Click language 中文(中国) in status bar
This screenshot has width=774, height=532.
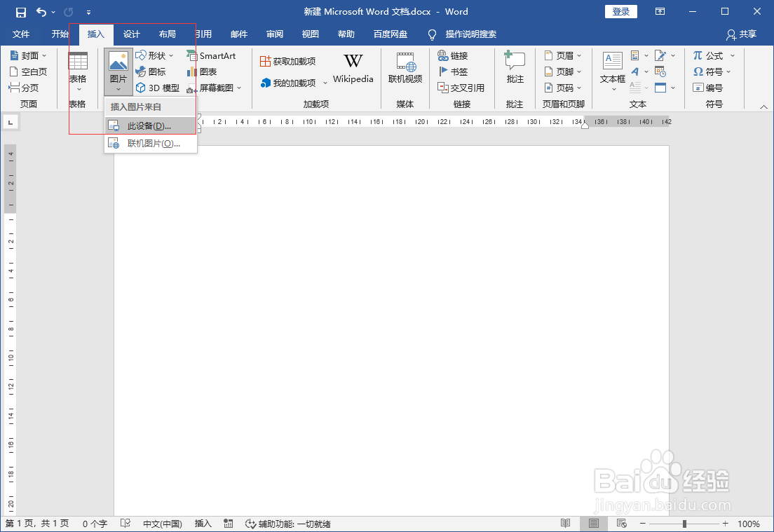163,524
